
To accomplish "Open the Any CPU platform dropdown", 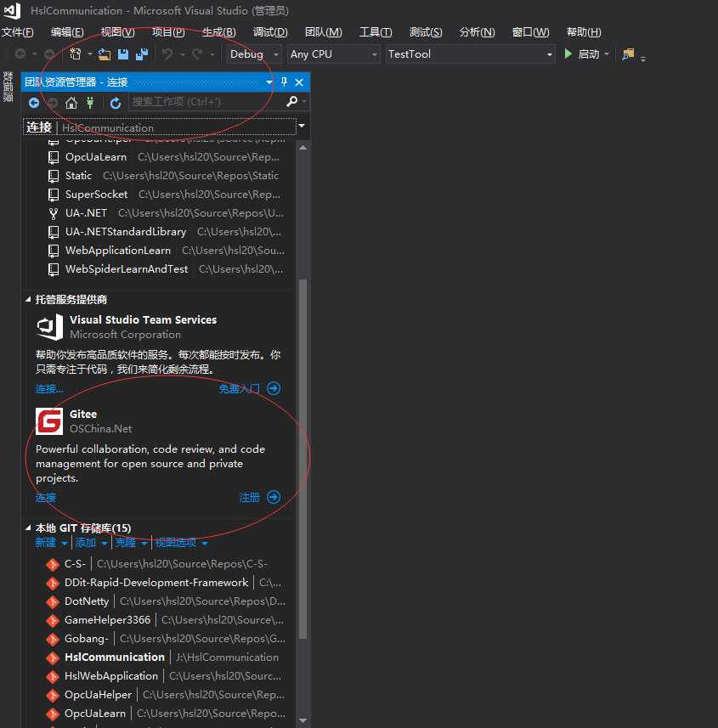I will pos(333,54).
